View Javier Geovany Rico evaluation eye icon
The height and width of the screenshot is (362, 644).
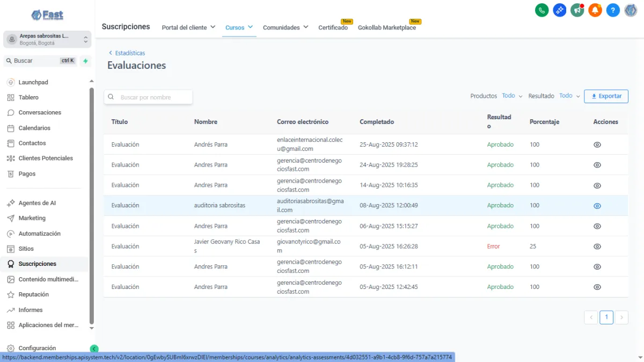coord(597,247)
